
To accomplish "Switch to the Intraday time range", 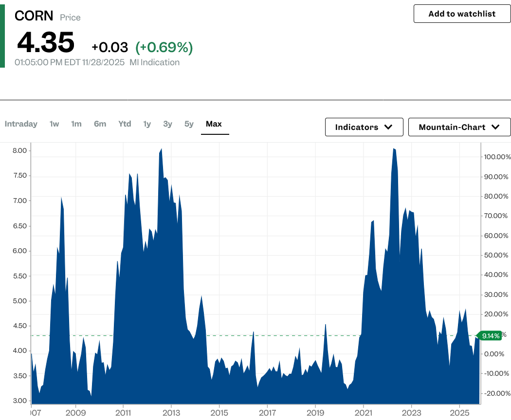I will coord(21,124).
